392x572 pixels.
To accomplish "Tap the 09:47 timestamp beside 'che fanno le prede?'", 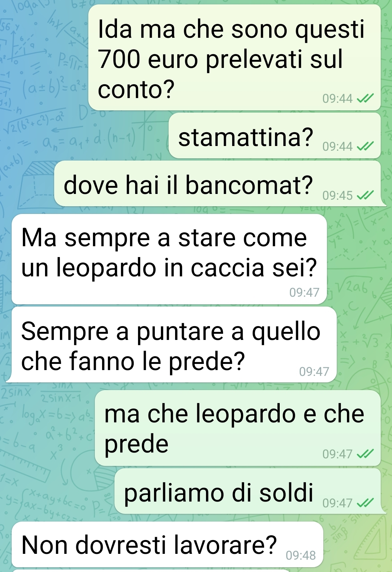I will pyautogui.click(x=314, y=372).
